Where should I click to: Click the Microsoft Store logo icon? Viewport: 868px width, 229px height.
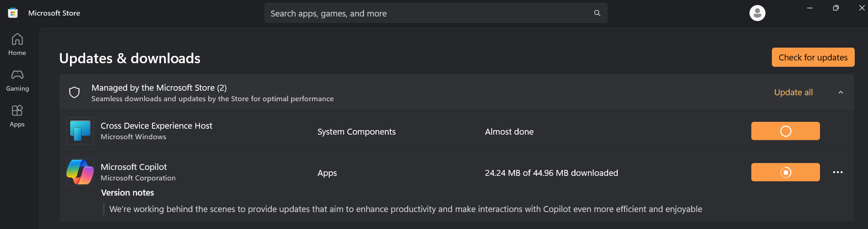pyautogui.click(x=13, y=13)
